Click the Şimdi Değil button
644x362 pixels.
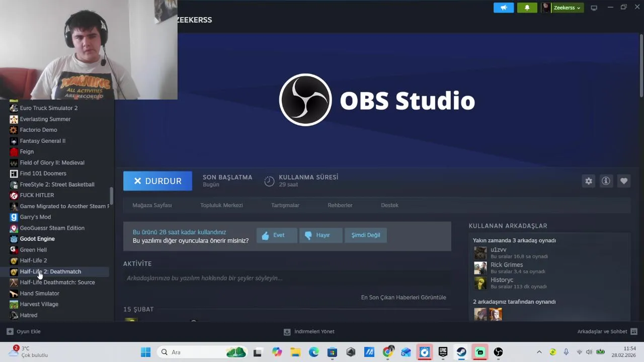tap(366, 235)
